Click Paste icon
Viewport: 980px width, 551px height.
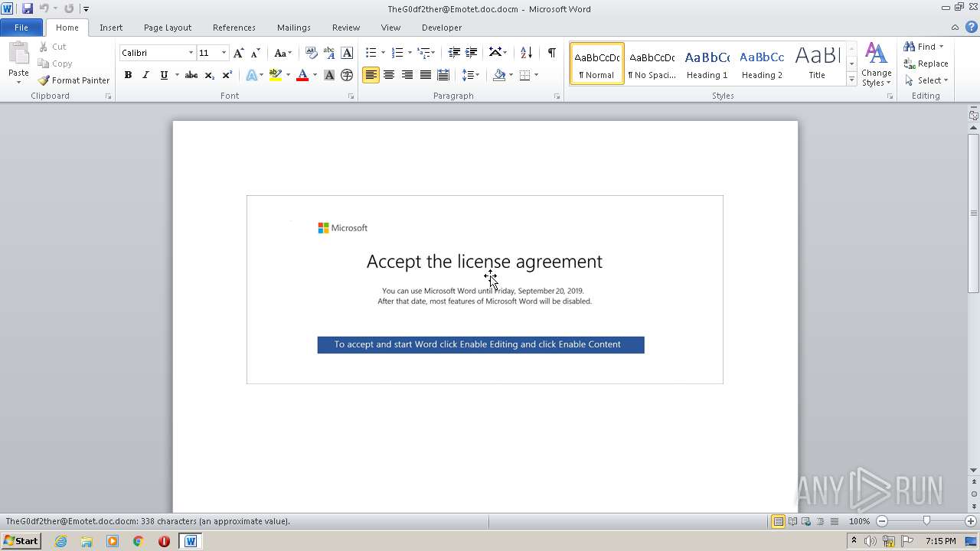[x=18, y=55]
